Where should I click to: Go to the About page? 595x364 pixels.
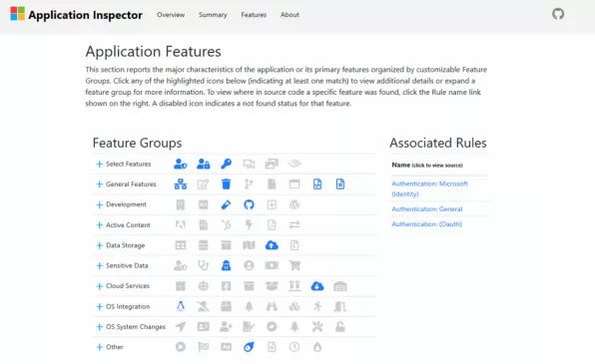point(290,15)
